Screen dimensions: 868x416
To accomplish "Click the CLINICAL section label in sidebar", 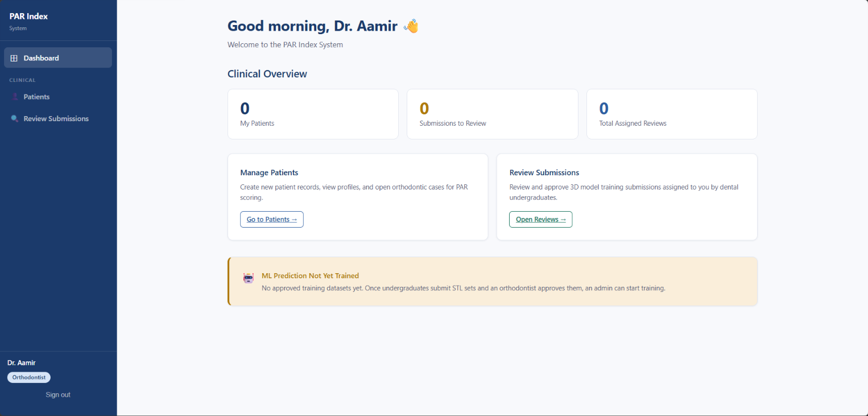I will click(23, 80).
